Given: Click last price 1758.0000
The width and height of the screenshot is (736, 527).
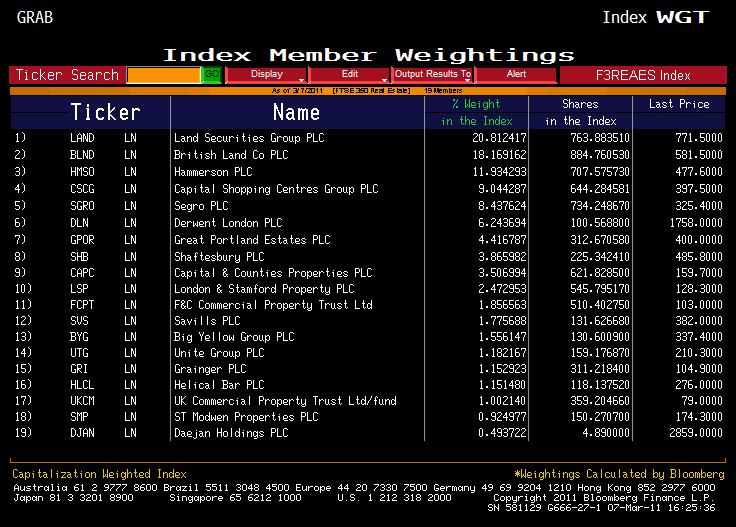Looking at the screenshot, I should tap(696, 222).
